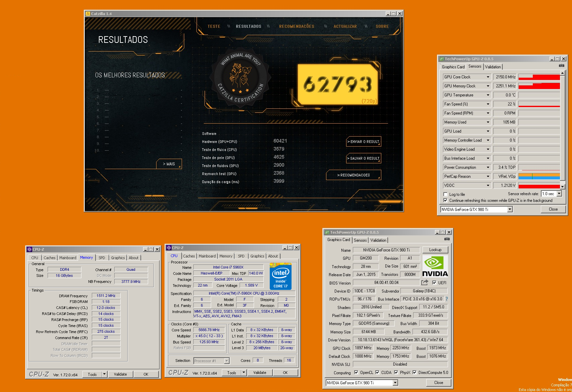
Task: Open the VDDC sensor dropdown
Action: pyautogui.click(x=488, y=185)
